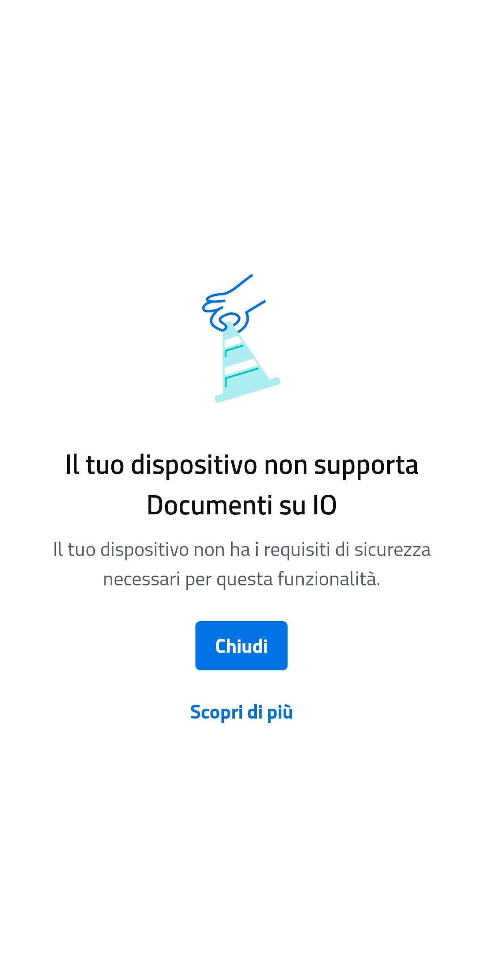The width and height of the screenshot is (483, 980).
Task: Tap the lower white stripe on cone
Action: 241,366
